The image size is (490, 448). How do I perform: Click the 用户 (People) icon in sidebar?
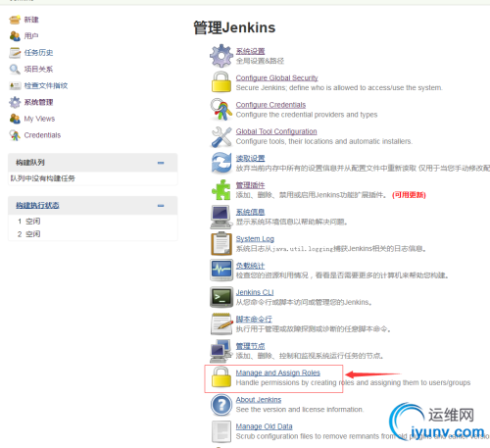click(15, 36)
